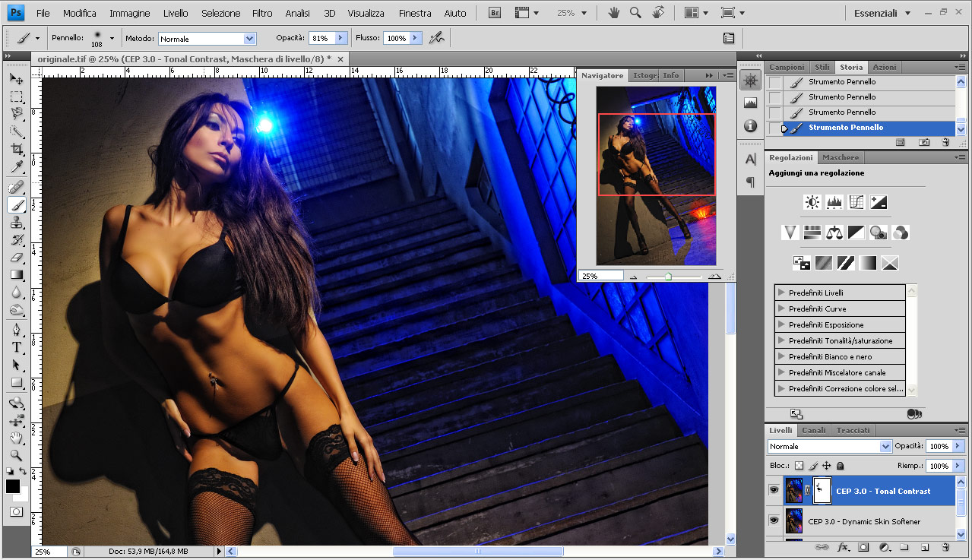Open brush preset picker dropdown

coord(112,37)
